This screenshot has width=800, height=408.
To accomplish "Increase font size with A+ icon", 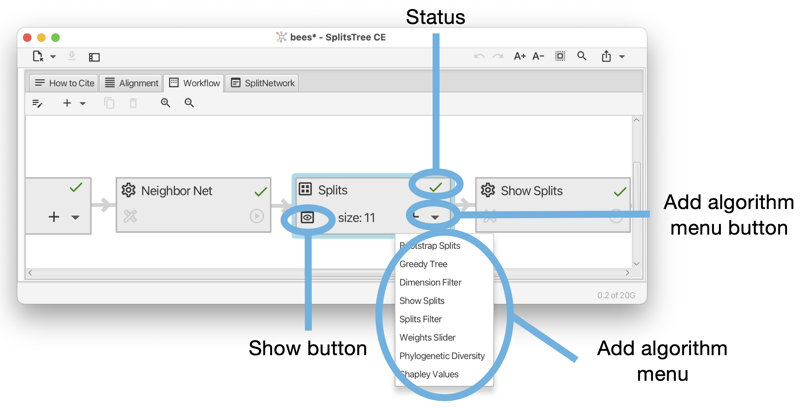I will (519, 57).
